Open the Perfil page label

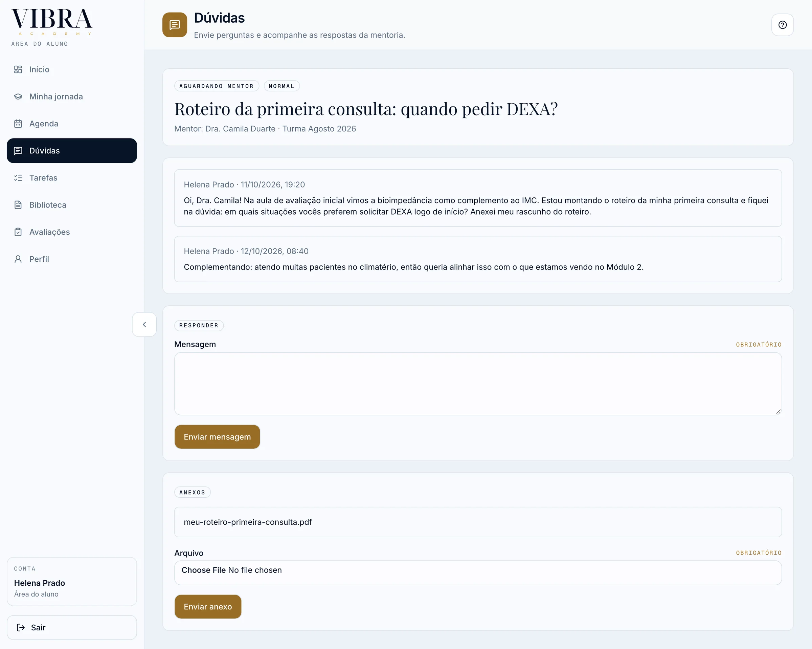(x=39, y=259)
